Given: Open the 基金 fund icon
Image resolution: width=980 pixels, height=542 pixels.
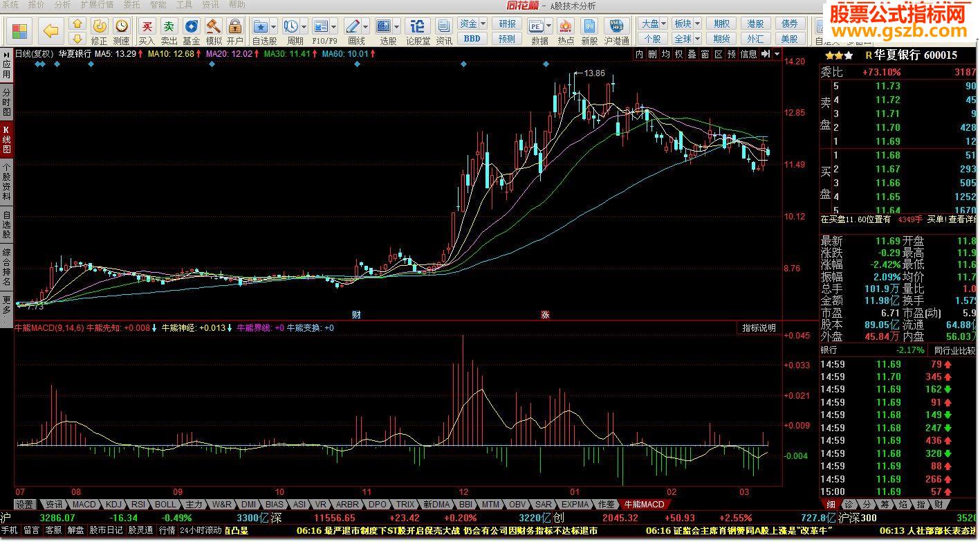Looking at the screenshot, I should (191, 32).
